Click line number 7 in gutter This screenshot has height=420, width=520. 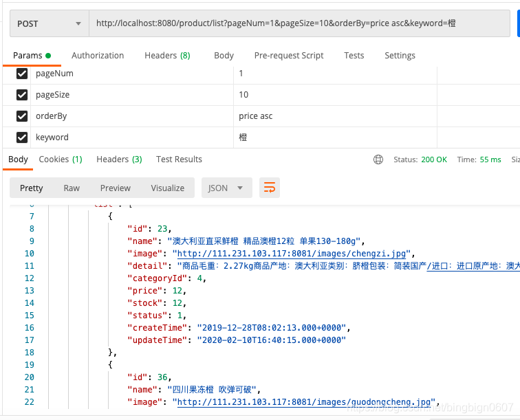[x=32, y=217]
